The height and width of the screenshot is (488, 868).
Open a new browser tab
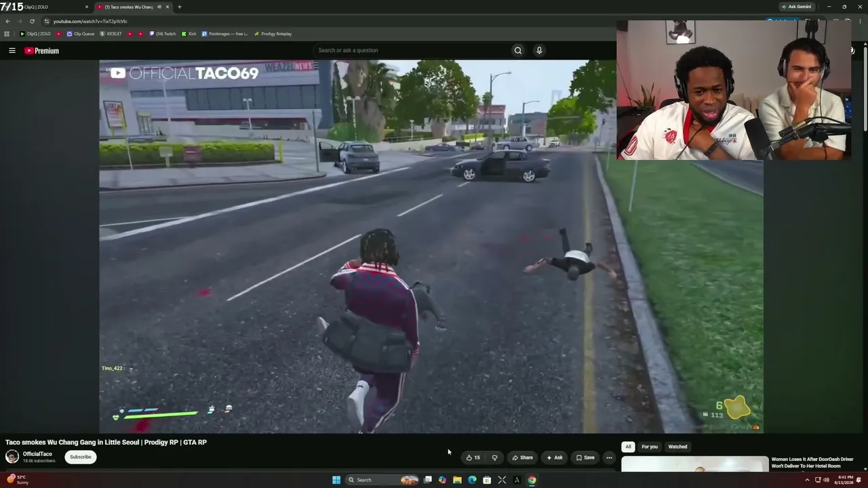(179, 7)
